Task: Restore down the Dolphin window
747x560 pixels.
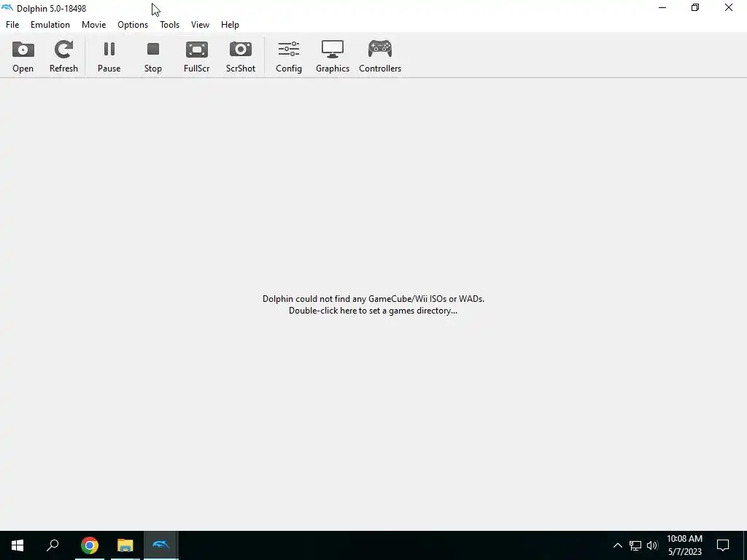Action: (695, 8)
